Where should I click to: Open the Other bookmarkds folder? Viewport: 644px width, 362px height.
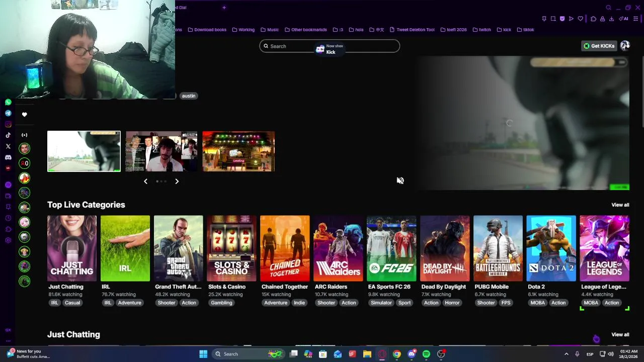click(x=305, y=30)
